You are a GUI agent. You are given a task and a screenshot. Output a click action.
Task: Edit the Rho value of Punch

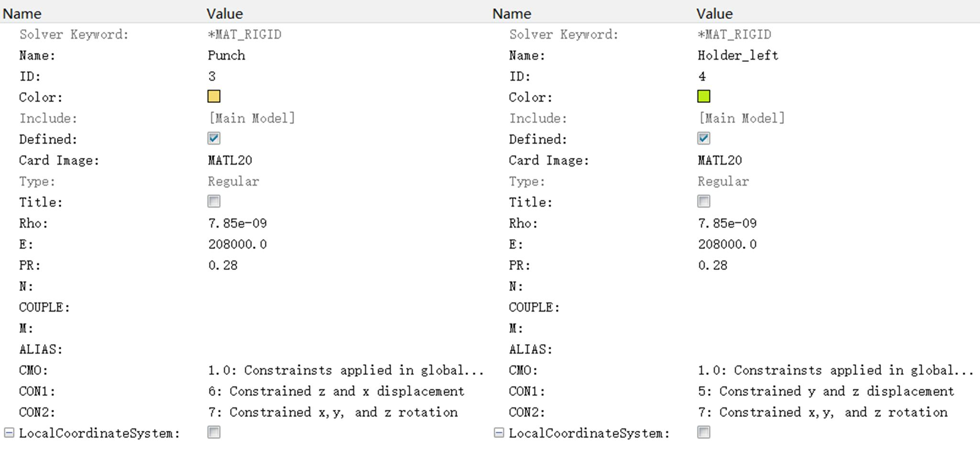point(237,223)
